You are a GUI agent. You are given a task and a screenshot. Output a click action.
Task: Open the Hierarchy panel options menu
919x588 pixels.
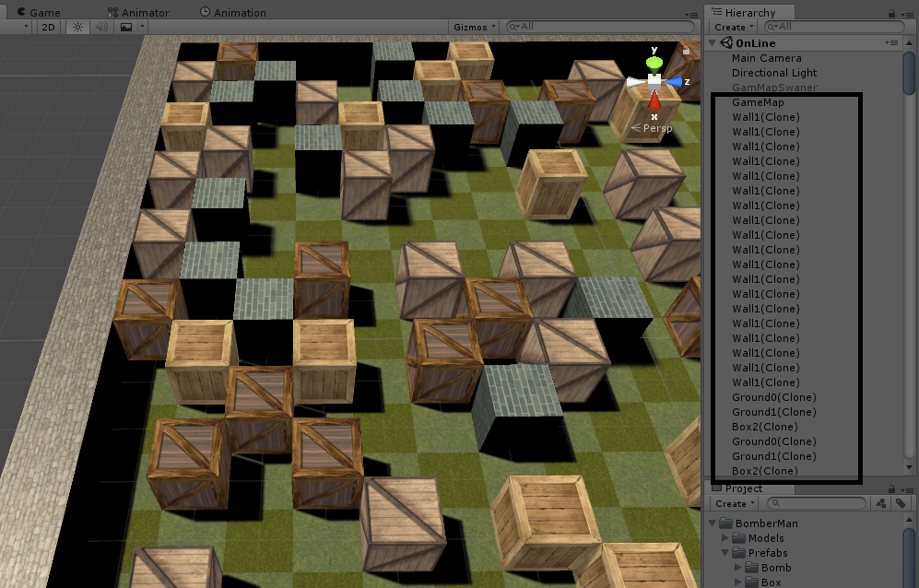tap(907, 15)
